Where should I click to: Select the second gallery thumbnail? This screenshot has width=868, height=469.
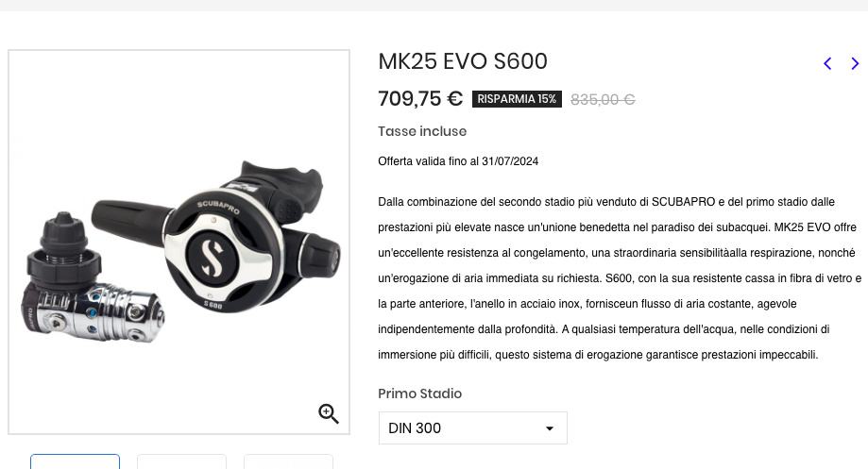click(181, 461)
